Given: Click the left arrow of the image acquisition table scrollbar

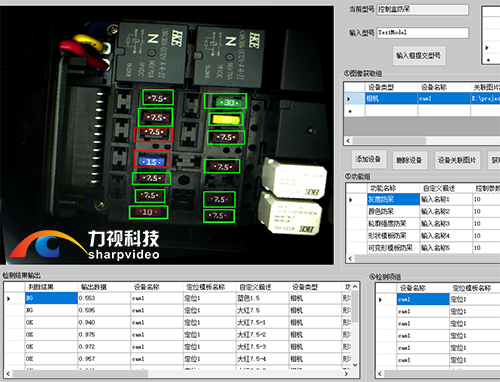Looking at the screenshot, I should [x=348, y=141].
